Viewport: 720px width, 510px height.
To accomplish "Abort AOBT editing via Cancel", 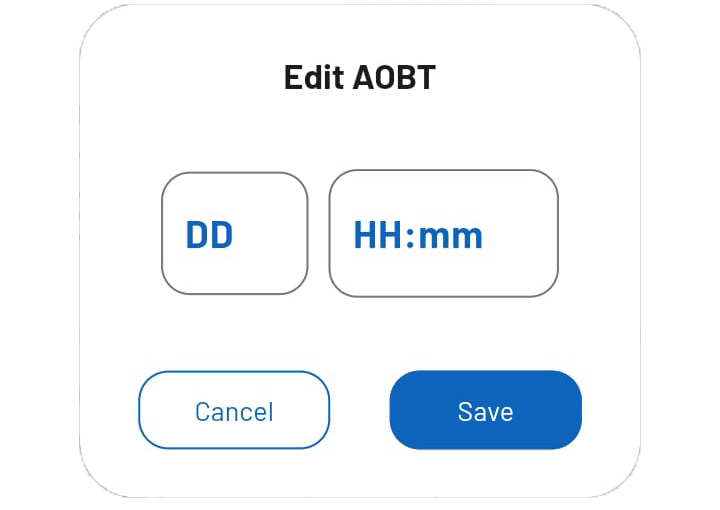I will pos(234,410).
